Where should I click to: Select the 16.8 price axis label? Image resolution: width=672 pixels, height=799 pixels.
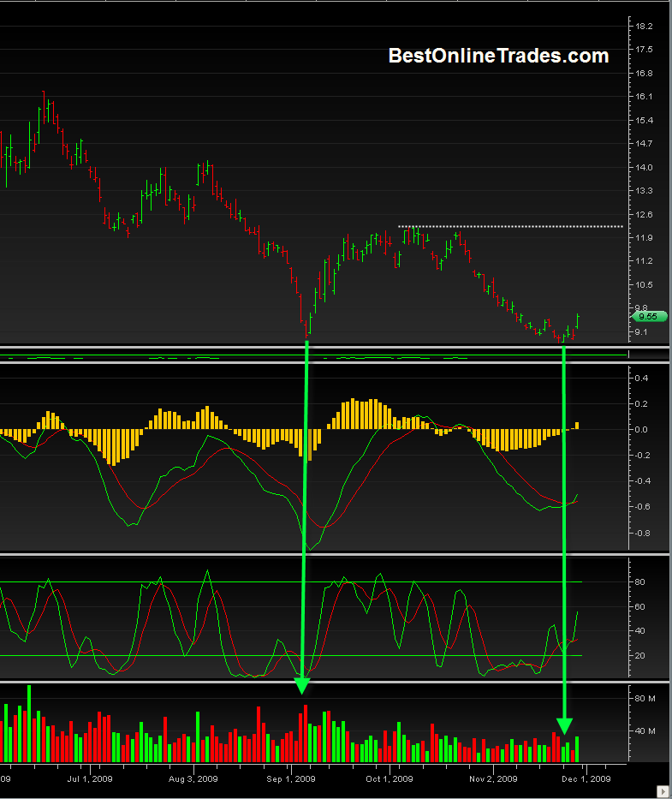tap(644, 74)
